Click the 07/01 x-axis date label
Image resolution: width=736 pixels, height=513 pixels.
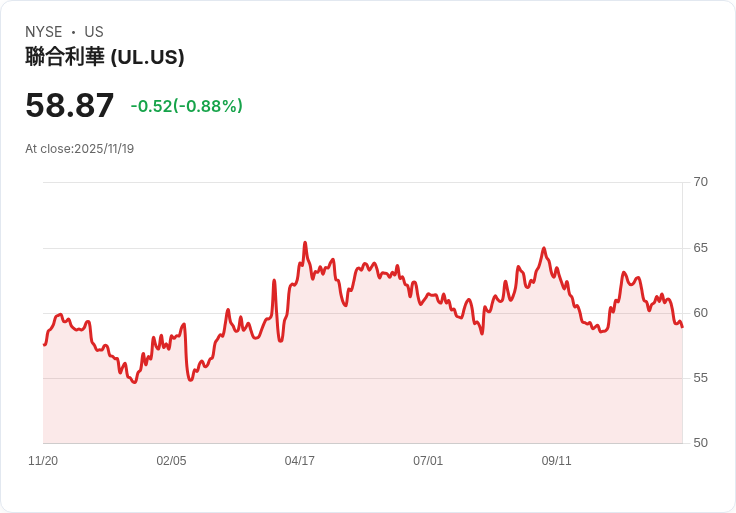(x=428, y=461)
